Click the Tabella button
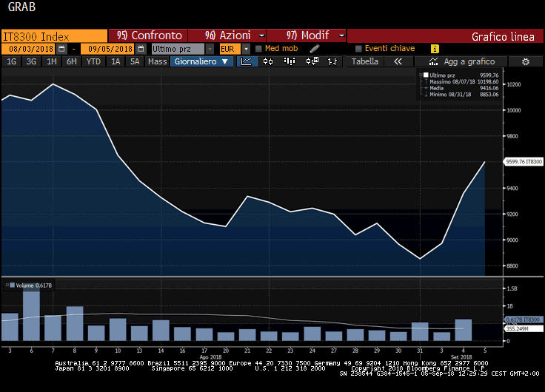 tap(364, 62)
